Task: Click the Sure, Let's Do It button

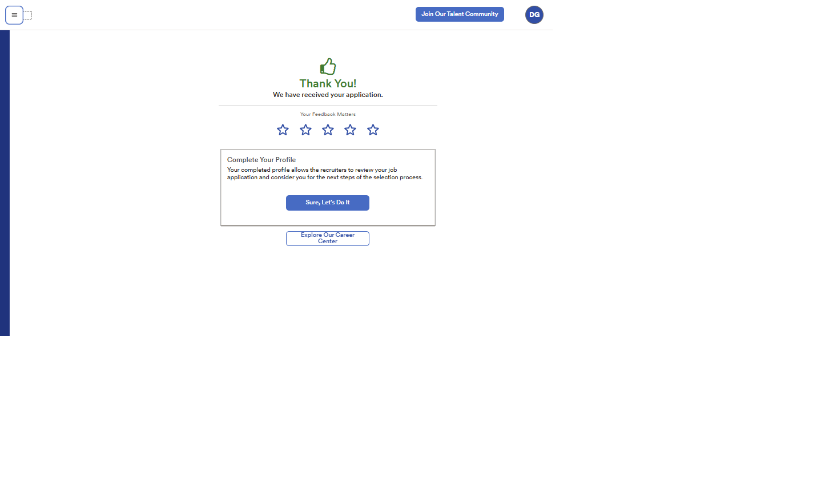Action: pos(327,203)
